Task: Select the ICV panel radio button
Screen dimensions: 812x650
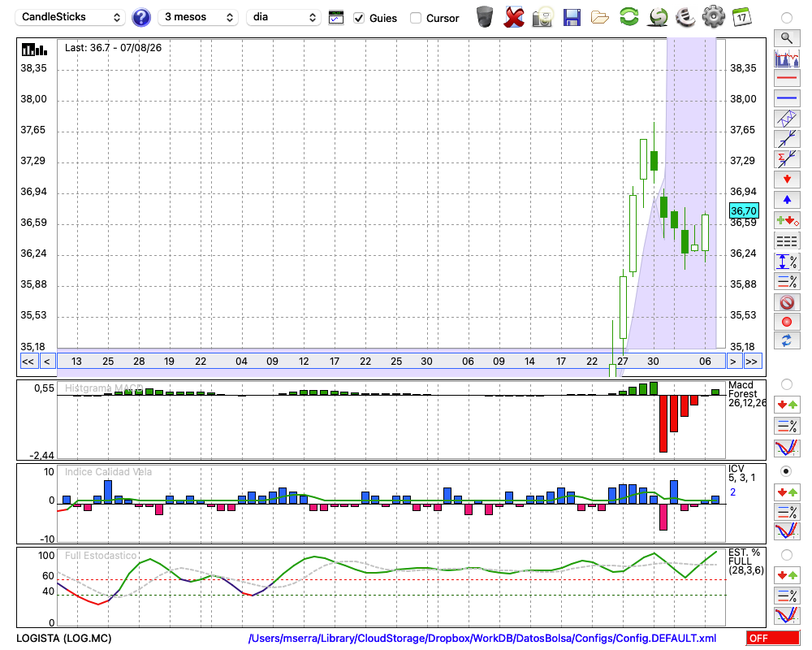Action: [787, 471]
